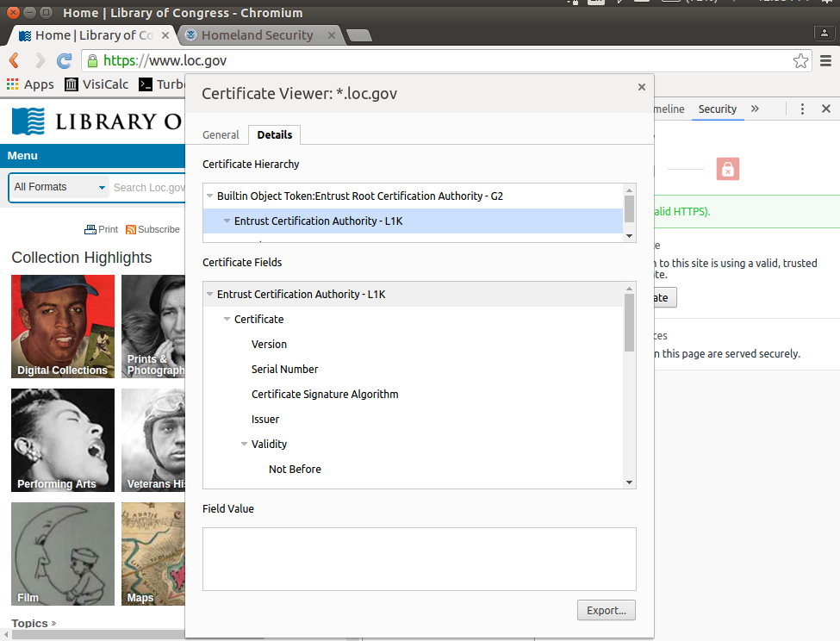Viewport: 840px width, 641px height.
Task: Open the Turbo terminal bookmark
Action: click(x=162, y=84)
